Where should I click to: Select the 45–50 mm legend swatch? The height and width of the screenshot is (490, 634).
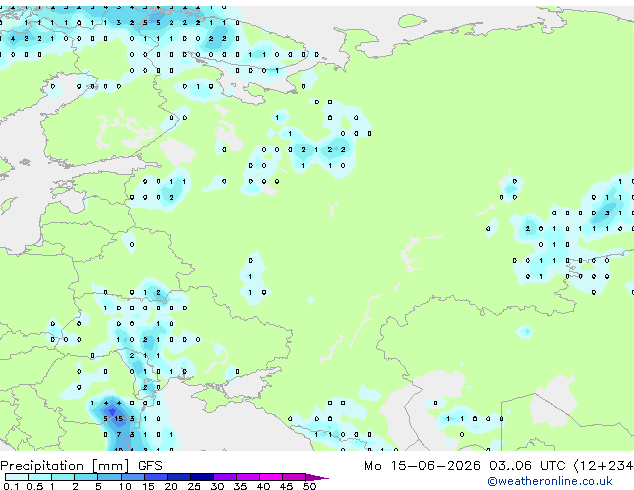[x=294, y=477]
